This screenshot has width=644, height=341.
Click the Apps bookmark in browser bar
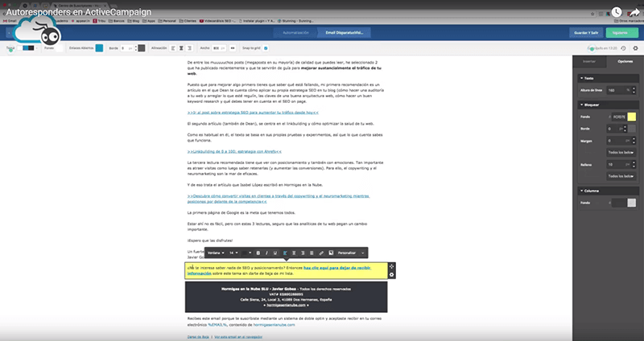(x=149, y=21)
